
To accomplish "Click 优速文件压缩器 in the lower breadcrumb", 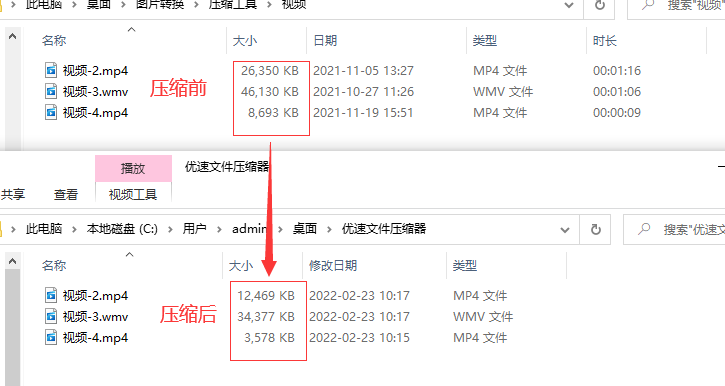I will [384, 228].
